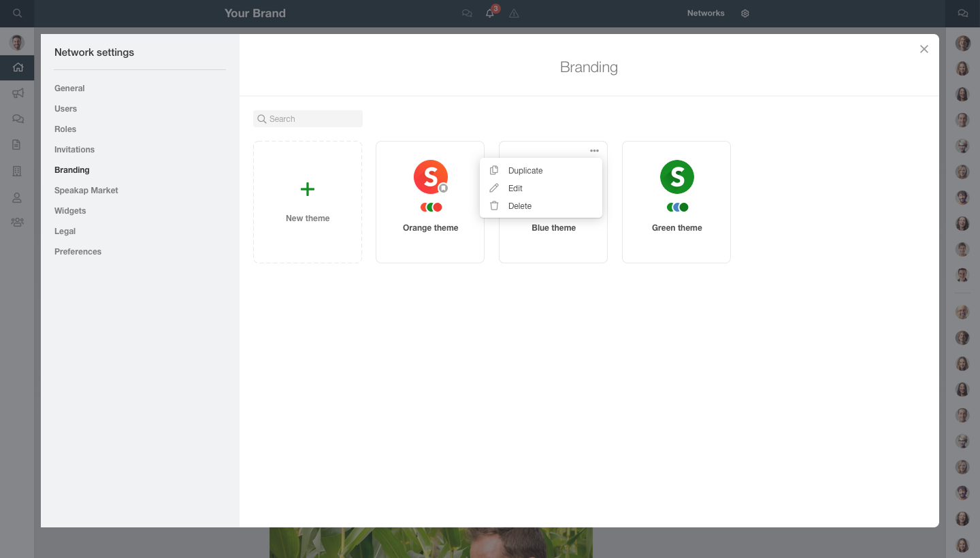Open the Networks menu in header

click(706, 13)
